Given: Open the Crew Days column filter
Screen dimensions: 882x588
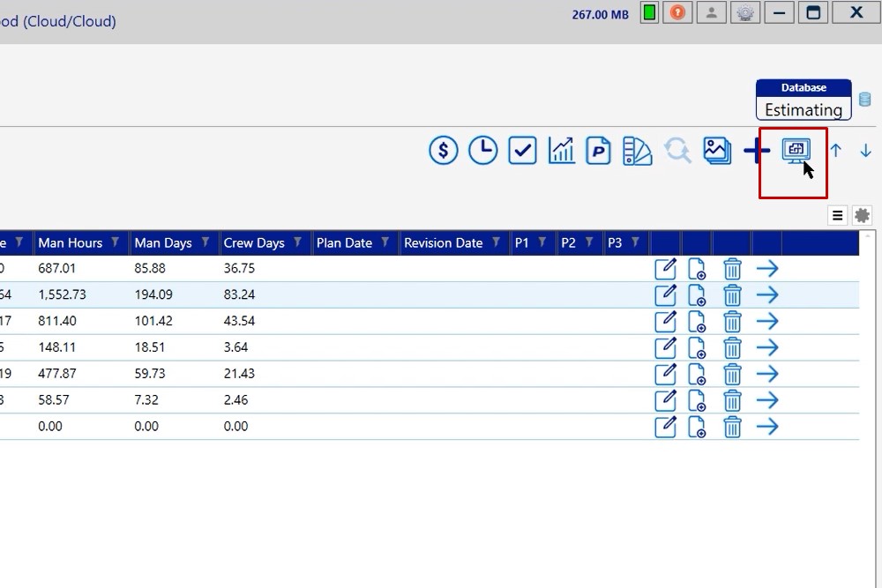Looking at the screenshot, I should click(x=298, y=242).
